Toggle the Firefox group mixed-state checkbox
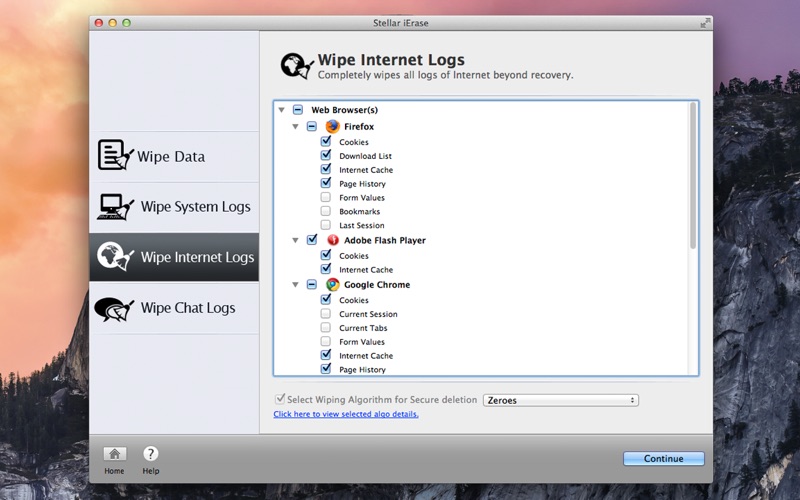 point(312,126)
